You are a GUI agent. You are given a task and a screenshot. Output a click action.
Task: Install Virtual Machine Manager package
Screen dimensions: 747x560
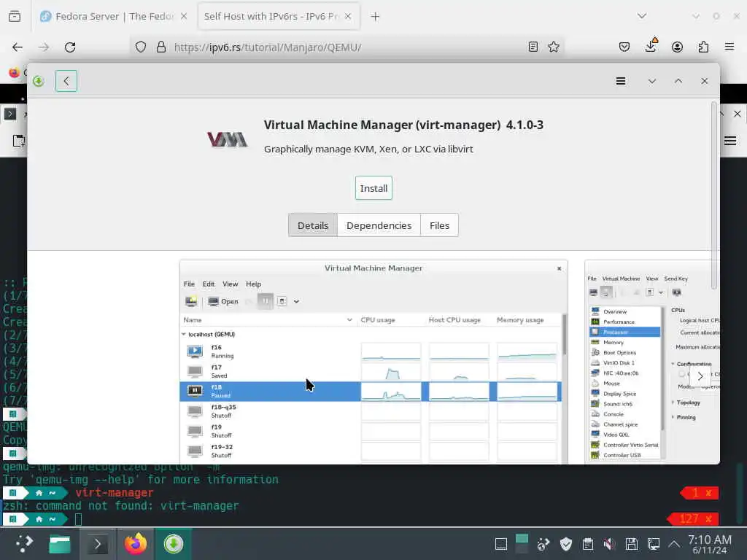point(373,188)
